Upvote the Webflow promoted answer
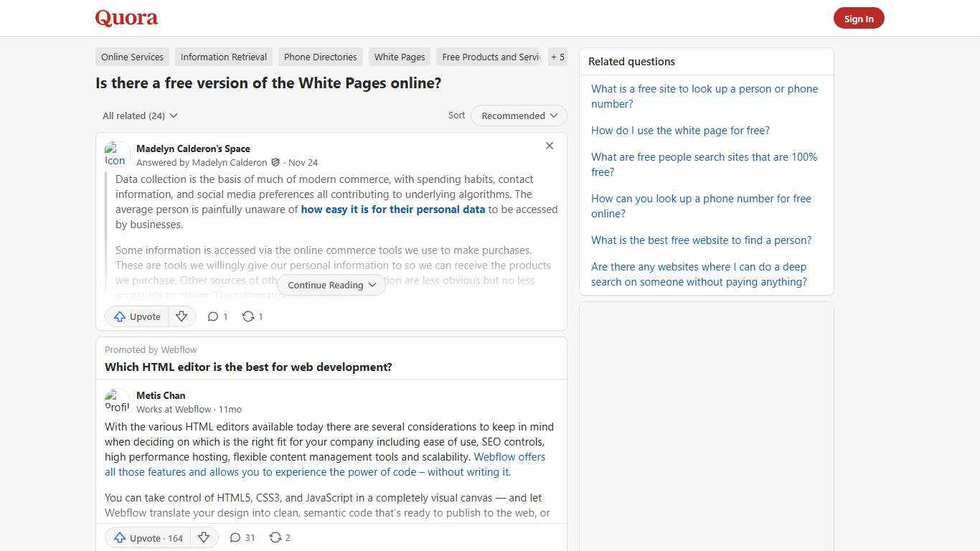 pos(147,537)
